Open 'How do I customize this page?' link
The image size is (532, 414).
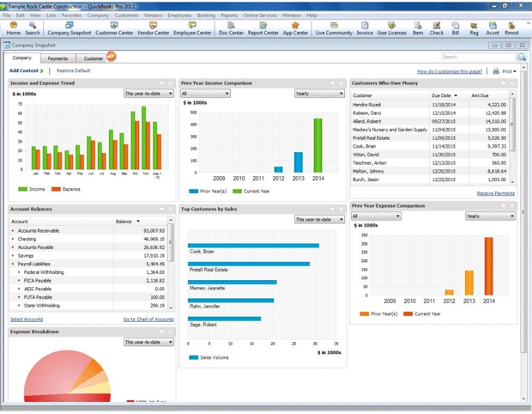[x=450, y=71]
